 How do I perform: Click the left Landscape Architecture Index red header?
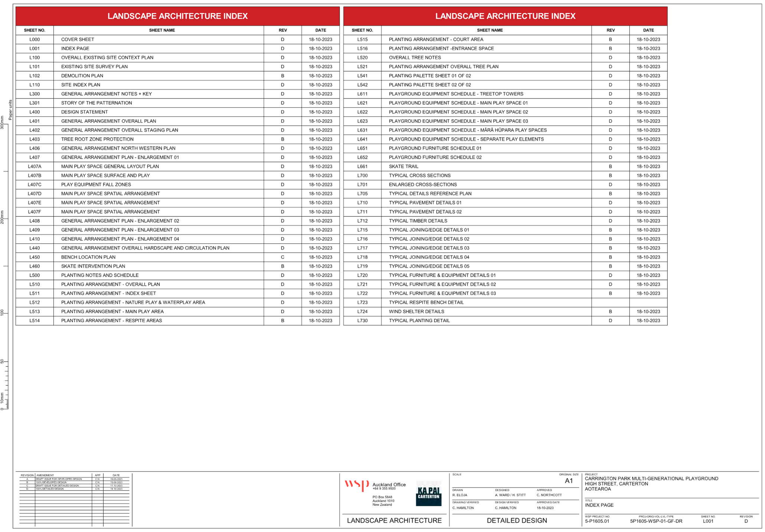[x=178, y=16]
